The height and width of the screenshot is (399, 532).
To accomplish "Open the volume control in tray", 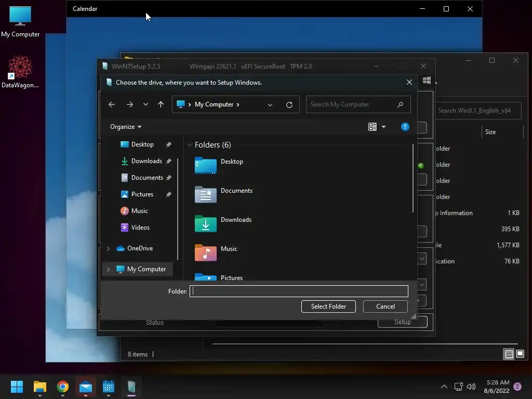I will (x=471, y=387).
